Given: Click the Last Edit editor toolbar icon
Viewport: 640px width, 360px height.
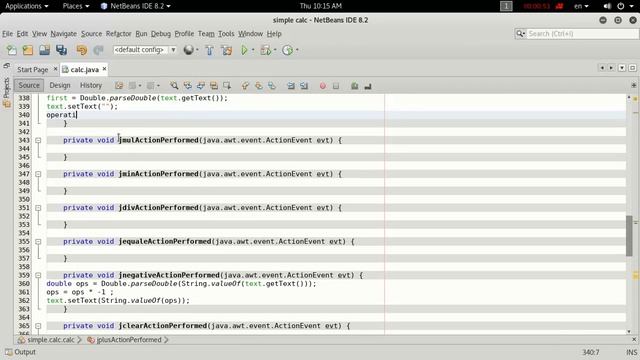Looking at the screenshot, I should pyautogui.click(x=119, y=86).
